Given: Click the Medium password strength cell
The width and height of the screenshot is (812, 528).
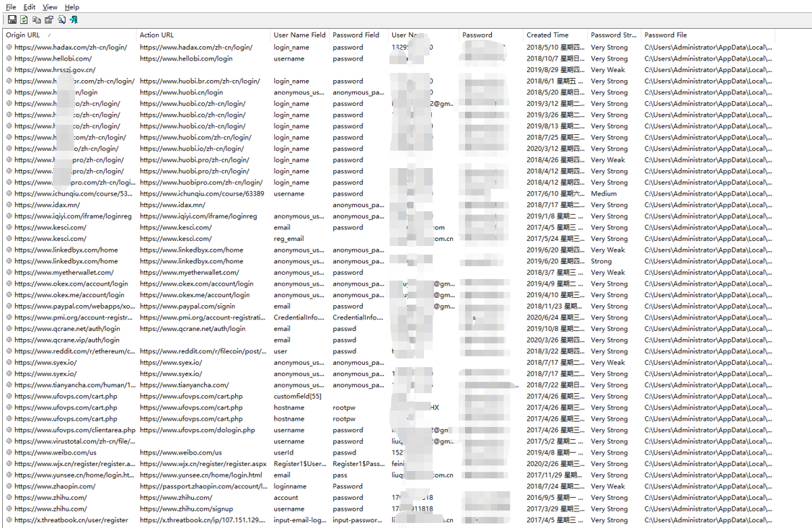Looking at the screenshot, I should click(x=604, y=193).
